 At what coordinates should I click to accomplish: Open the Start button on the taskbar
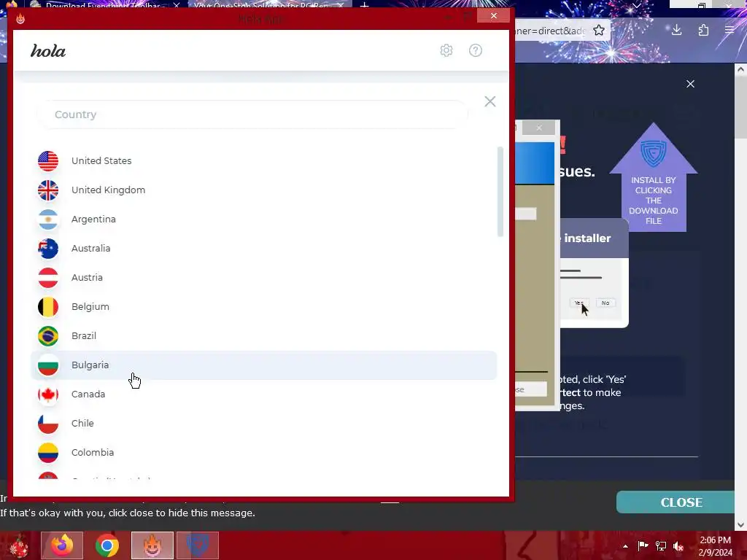click(19, 545)
